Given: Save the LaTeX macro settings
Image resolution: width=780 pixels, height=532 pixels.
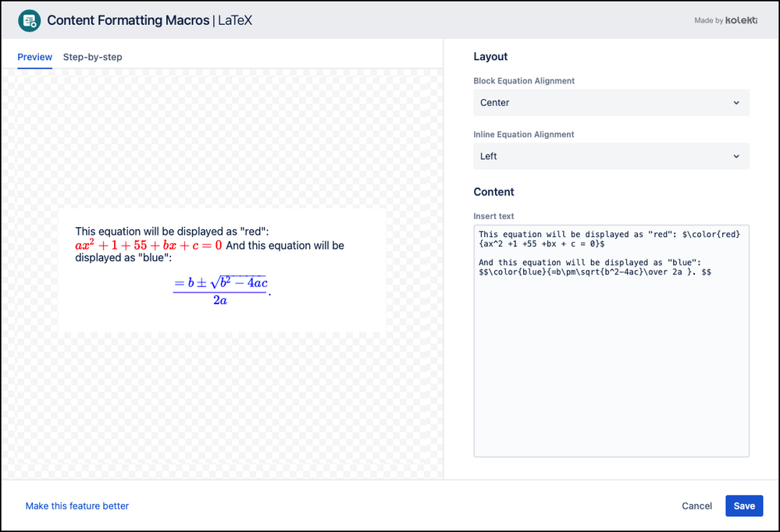Looking at the screenshot, I should pos(743,505).
